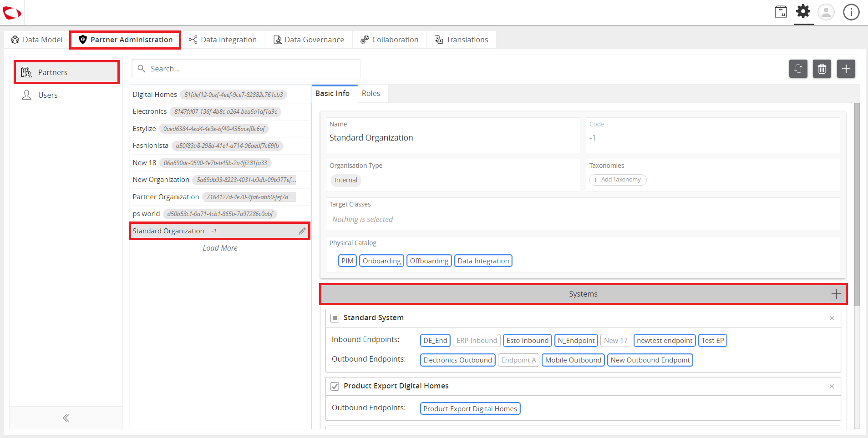
Task: Toggle the Electronics Outbound endpoint
Action: (x=458, y=360)
